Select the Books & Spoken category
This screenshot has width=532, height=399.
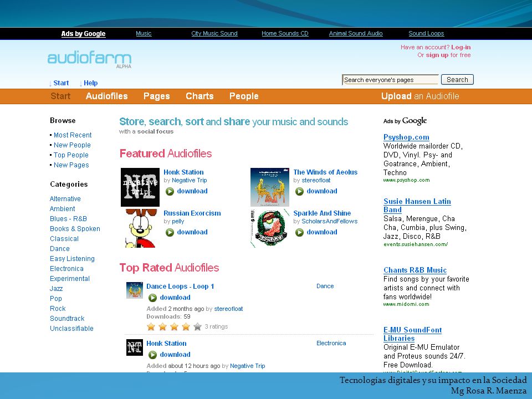[x=75, y=229]
